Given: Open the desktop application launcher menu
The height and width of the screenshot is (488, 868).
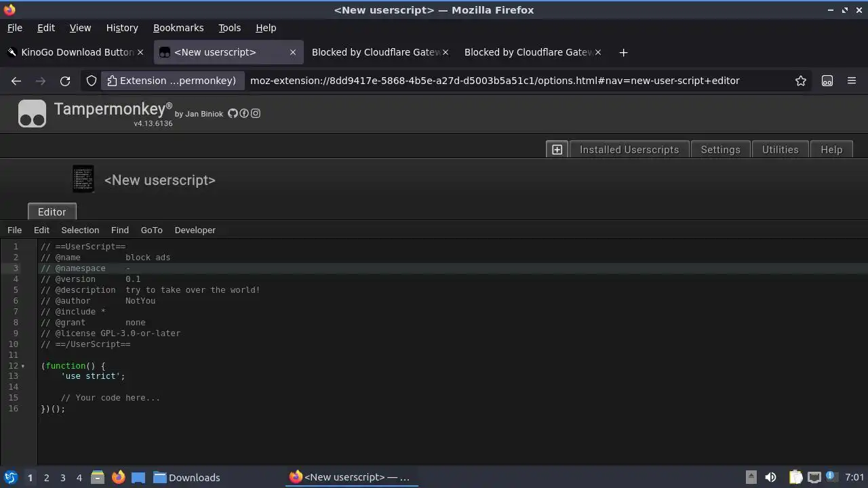Looking at the screenshot, I should pyautogui.click(x=10, y=477).
